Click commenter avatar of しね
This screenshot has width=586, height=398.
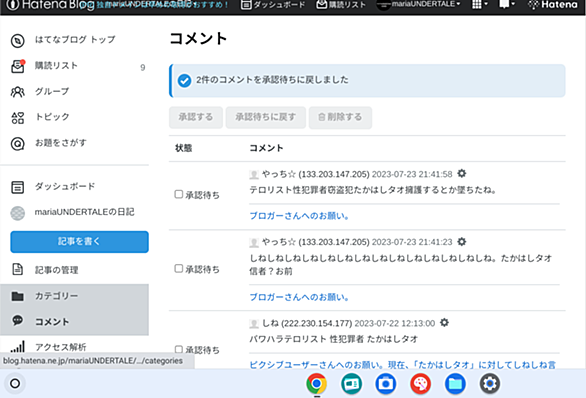[254, 324]
